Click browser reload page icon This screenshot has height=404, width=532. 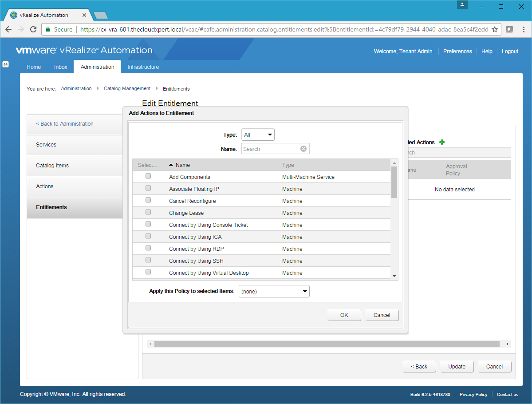pos(33,29)
